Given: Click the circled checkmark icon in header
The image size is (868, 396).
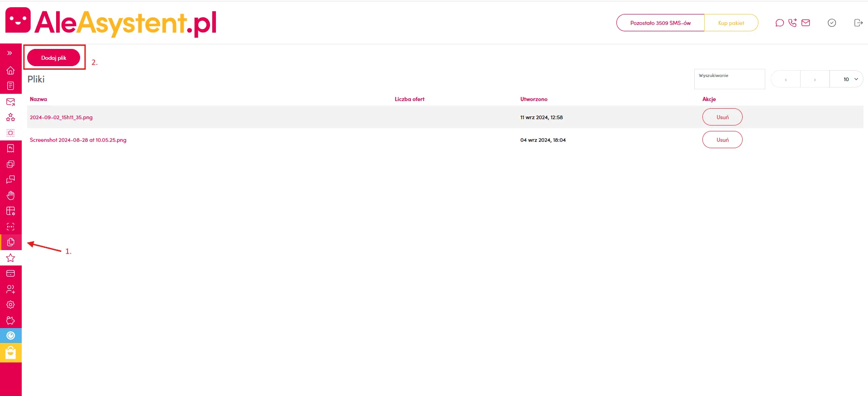Looking at the screenshot, I should click(x=831, y=23).
